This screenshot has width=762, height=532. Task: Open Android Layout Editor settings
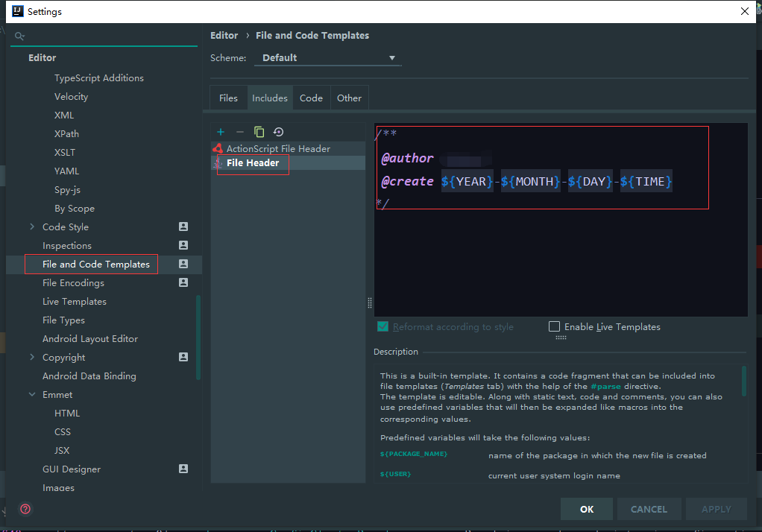coord(90,338)
